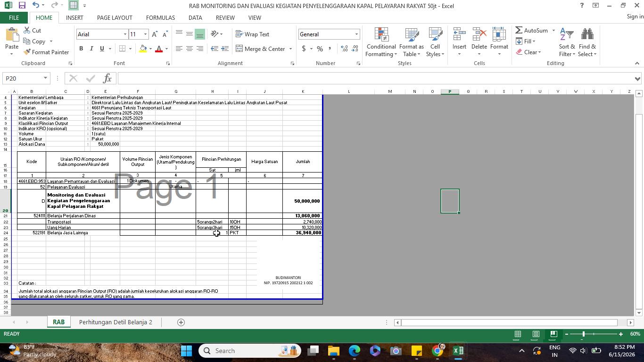
Task: Open the FORMULAS tab
Action: [160, 17]
